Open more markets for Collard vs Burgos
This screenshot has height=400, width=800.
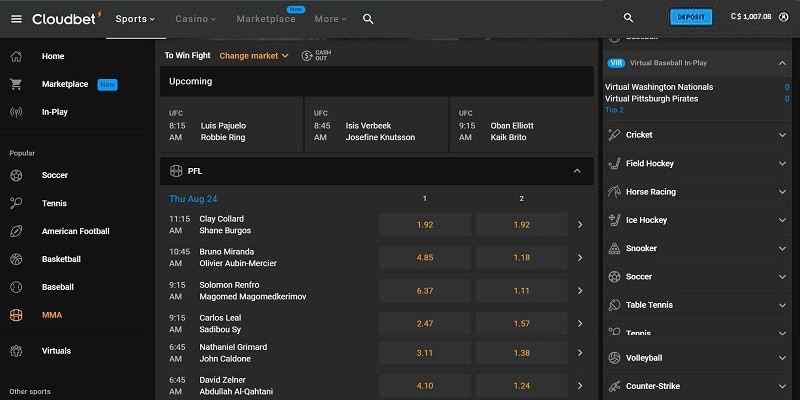tap(580, 224)
